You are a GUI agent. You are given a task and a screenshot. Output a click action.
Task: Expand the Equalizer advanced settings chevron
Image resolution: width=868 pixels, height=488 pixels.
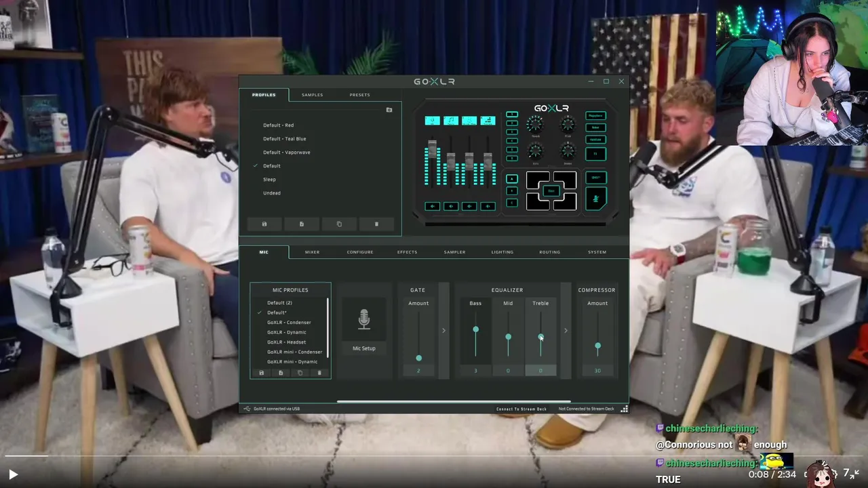click(566, 331)
